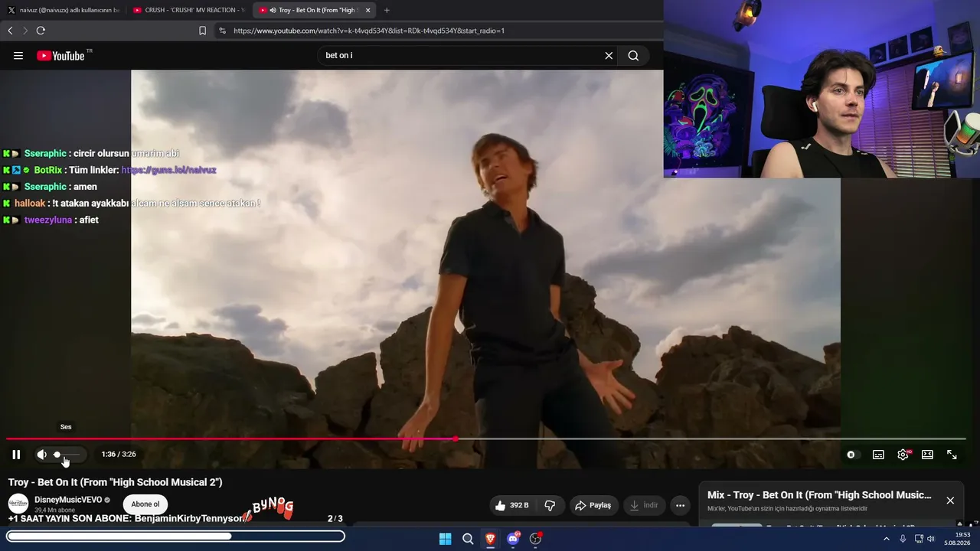Open the Brave browser taskbar icon
The image size is (980, 551).
click(x=490, y=539)
